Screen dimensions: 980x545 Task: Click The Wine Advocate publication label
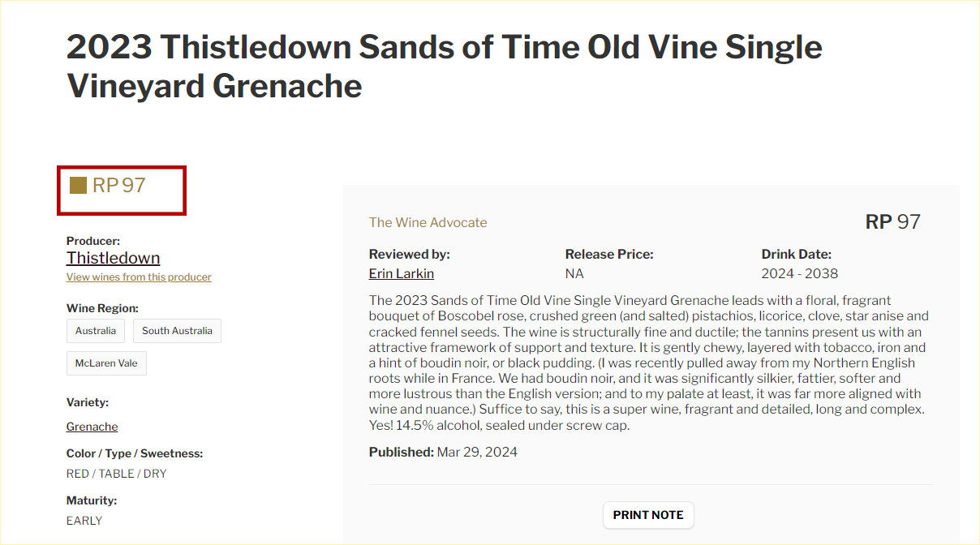[428, 222]
